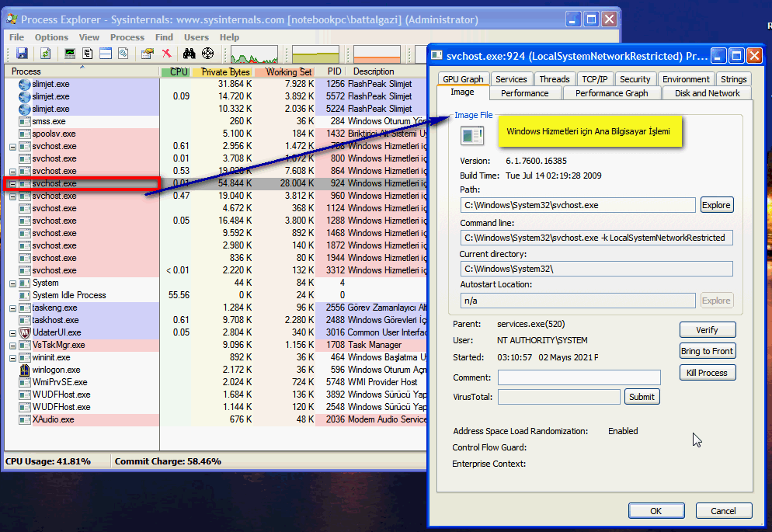Sort by the Private Bytes column header
This screenshot has width=772, height=532.
223,72
